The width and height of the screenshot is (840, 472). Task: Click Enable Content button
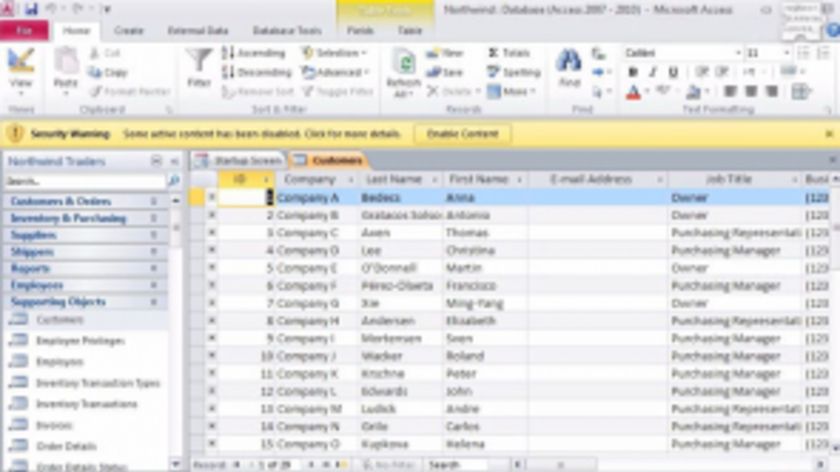(462, 134)
